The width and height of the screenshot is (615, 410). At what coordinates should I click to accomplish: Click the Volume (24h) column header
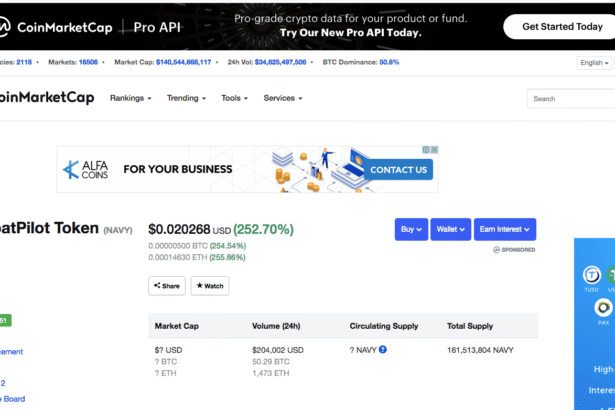tap(276, 326)
